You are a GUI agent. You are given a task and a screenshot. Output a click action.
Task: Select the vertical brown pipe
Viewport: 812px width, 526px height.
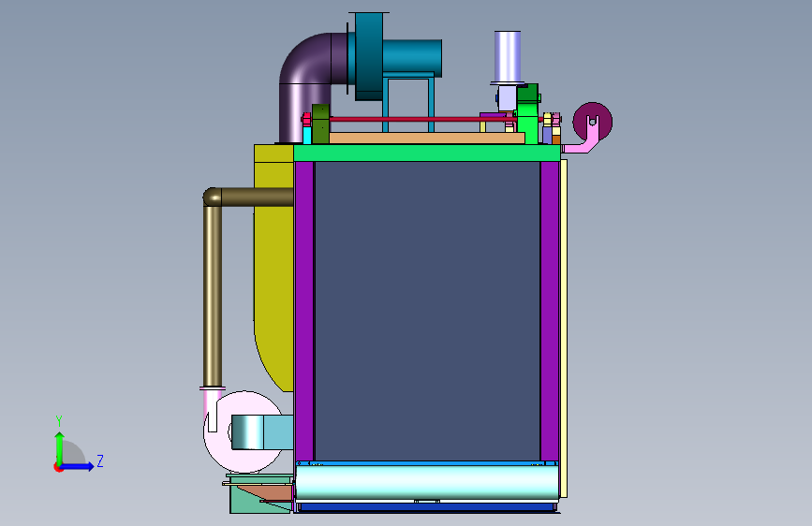point(213,295)
